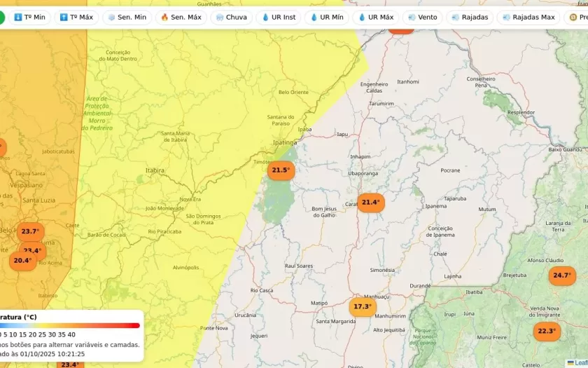The height and width of the screenshot is (368, 588).
Task: Toggle the Rajadas gusts layer
Action: 470,17
